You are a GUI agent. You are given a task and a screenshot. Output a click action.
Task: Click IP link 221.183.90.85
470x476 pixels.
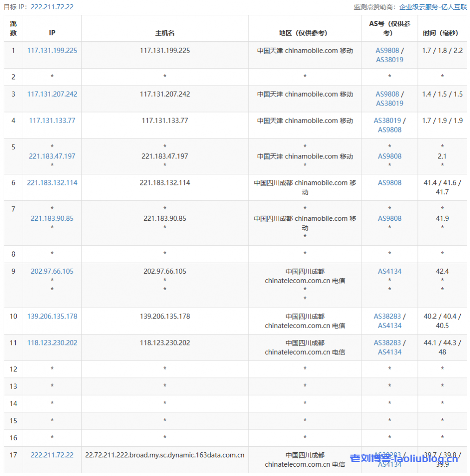pyautogui.click(x=52, y=218)
